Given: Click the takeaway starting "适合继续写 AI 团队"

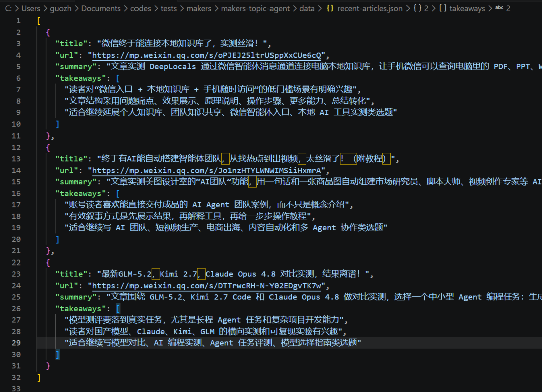Looking at the screenshot, I should point(226,227).
